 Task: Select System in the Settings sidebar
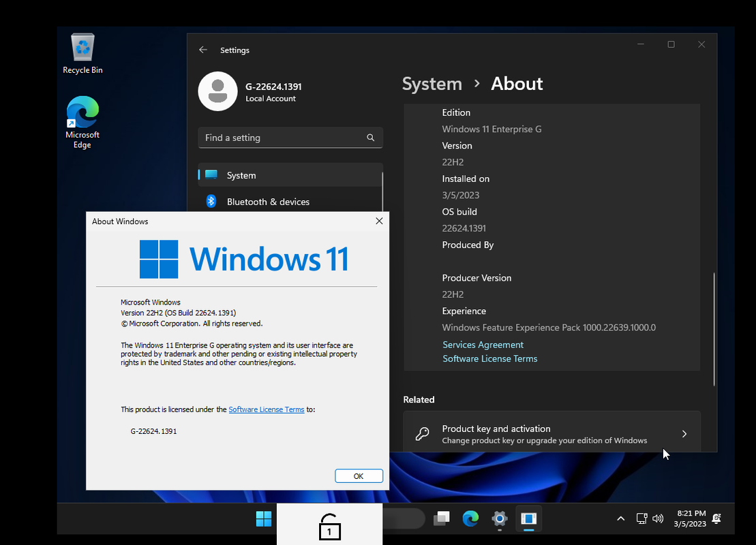290,175
